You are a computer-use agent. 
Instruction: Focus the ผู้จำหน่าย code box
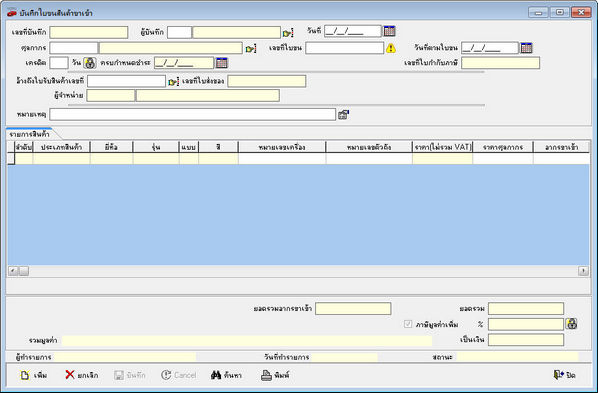click(111, 95)
